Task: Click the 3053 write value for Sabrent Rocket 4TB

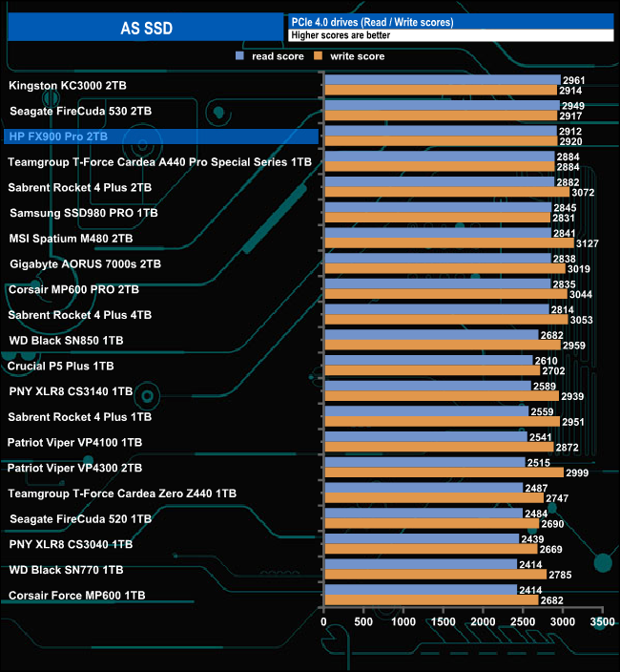Action: [582, 320]
